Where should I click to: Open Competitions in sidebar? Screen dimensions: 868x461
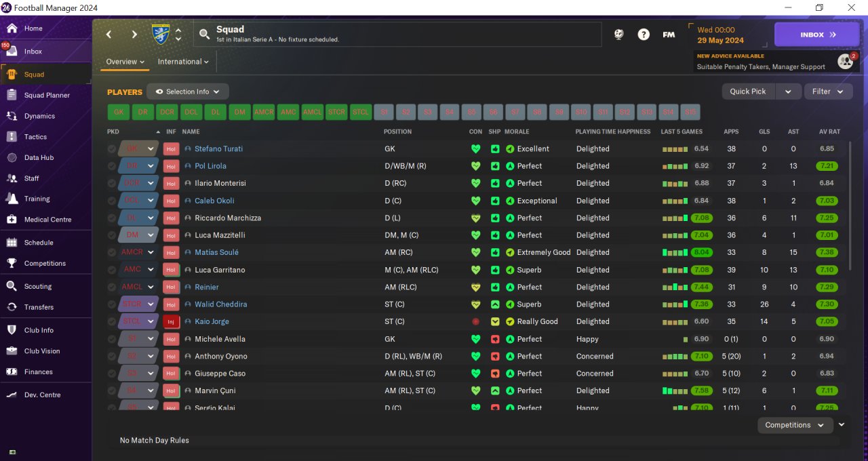[45, 263]
